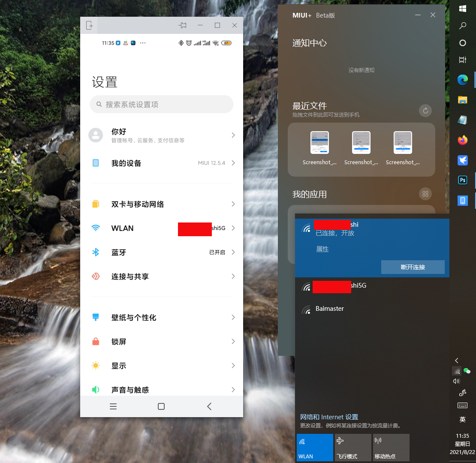Disable WLAN via the quick action tile
476x463 pixels.
314,447
